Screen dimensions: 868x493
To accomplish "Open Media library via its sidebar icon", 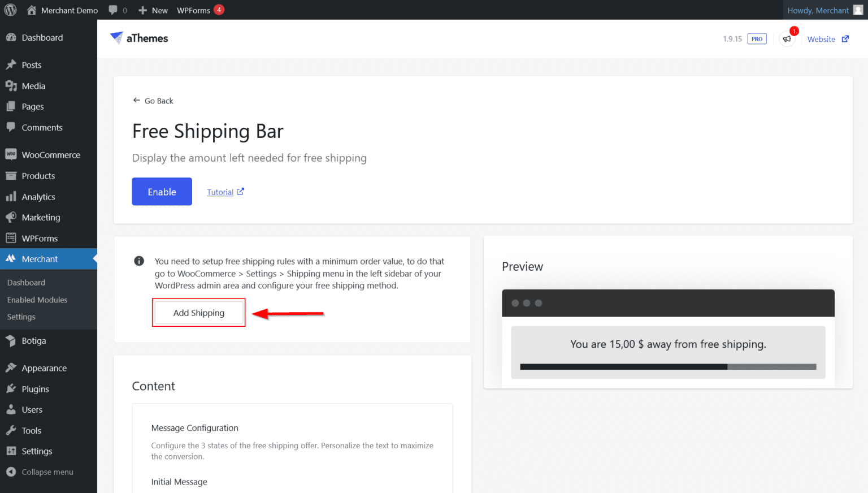I will point(10,85).
